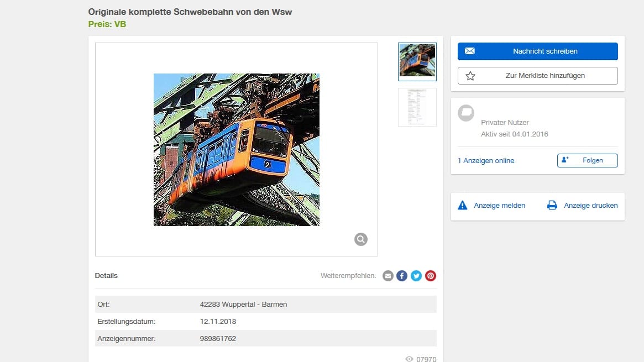Screen dimensions: 644x362
Task: Add listing via Zur Merkliste hinzufügen
Action: tap(538, 76)
